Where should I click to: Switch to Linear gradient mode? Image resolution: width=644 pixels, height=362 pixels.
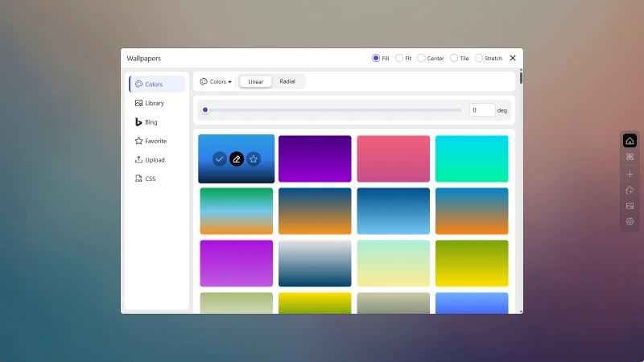pos(255,82)
